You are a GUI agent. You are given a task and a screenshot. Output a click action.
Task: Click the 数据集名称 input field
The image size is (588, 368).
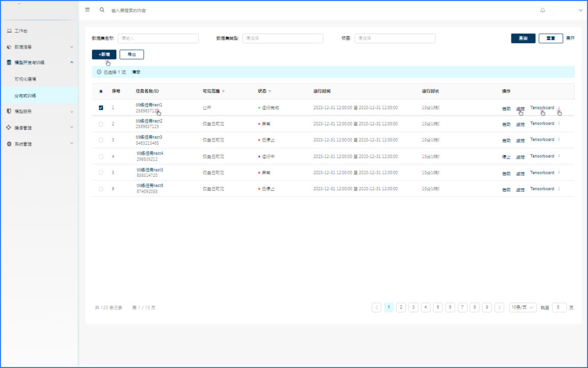158,38
